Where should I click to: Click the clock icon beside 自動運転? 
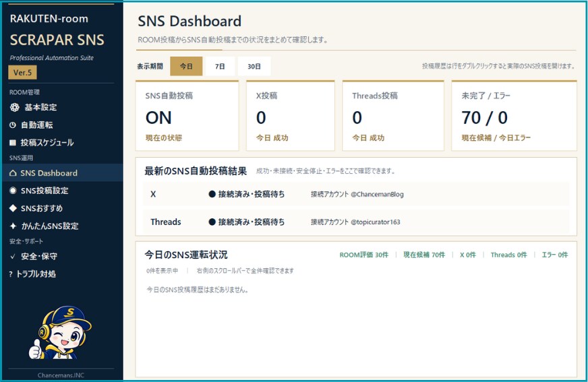13,125
